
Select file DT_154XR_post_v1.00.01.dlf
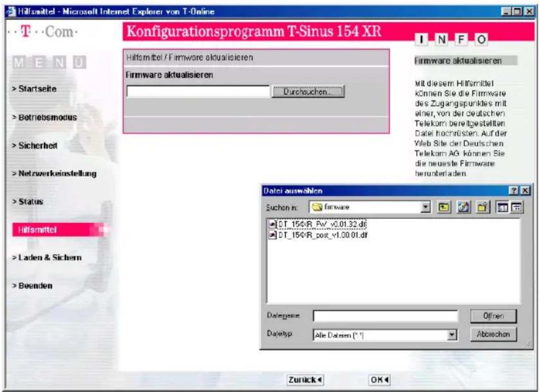coord(323,235)
